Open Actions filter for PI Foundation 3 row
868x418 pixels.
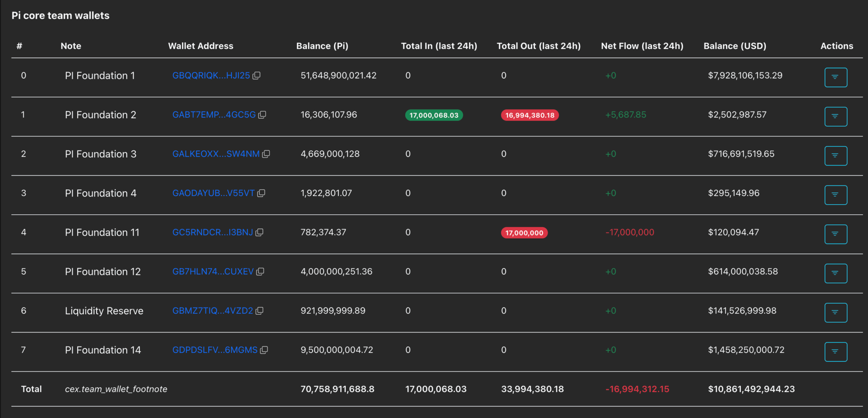tap(835, 155)
